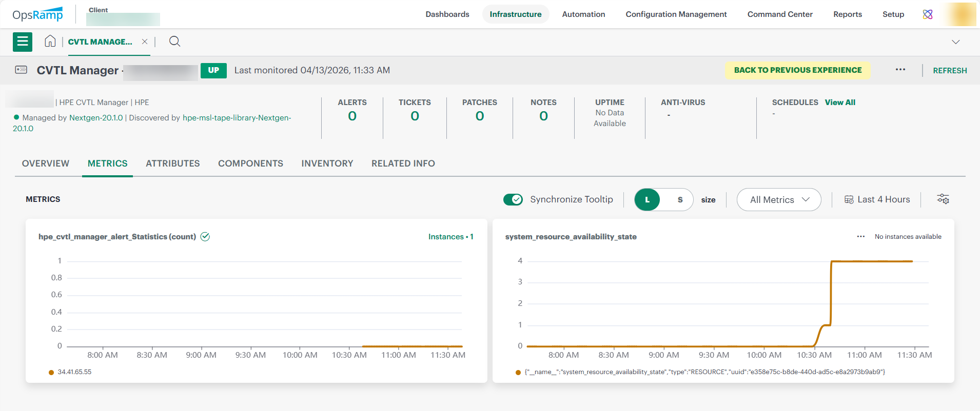The width and height of the screenshot is (980, 411).
Task: Select the L chart size option
Action: [648, 200]
